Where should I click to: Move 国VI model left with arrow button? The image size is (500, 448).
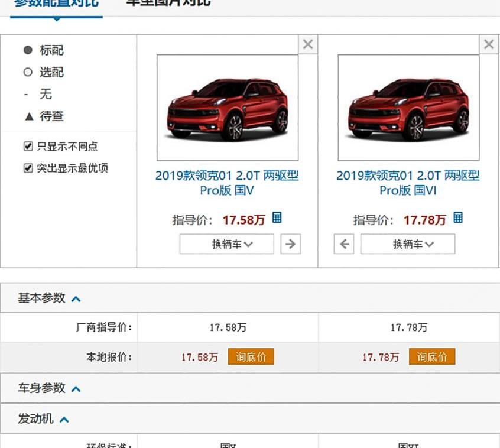344,244
